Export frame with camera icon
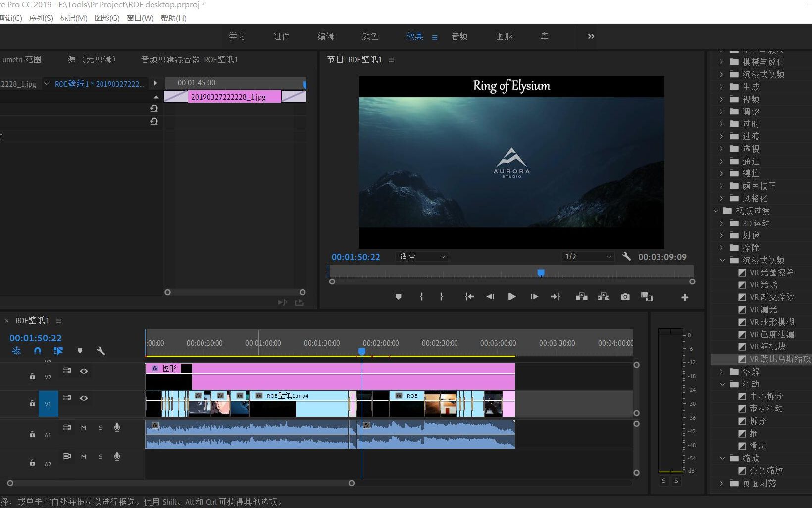This screenshot has height=508, width=812. click(x=625, y=297)
